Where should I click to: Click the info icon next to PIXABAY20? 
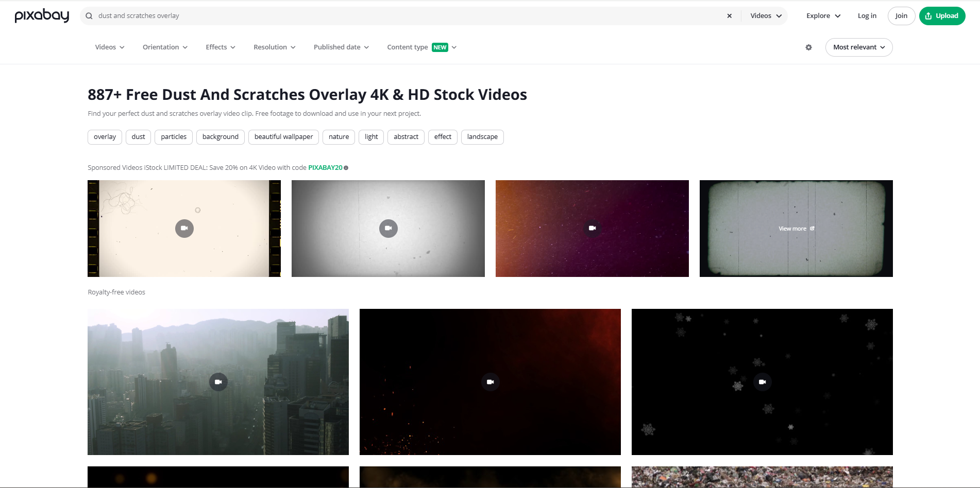point(346,167)
